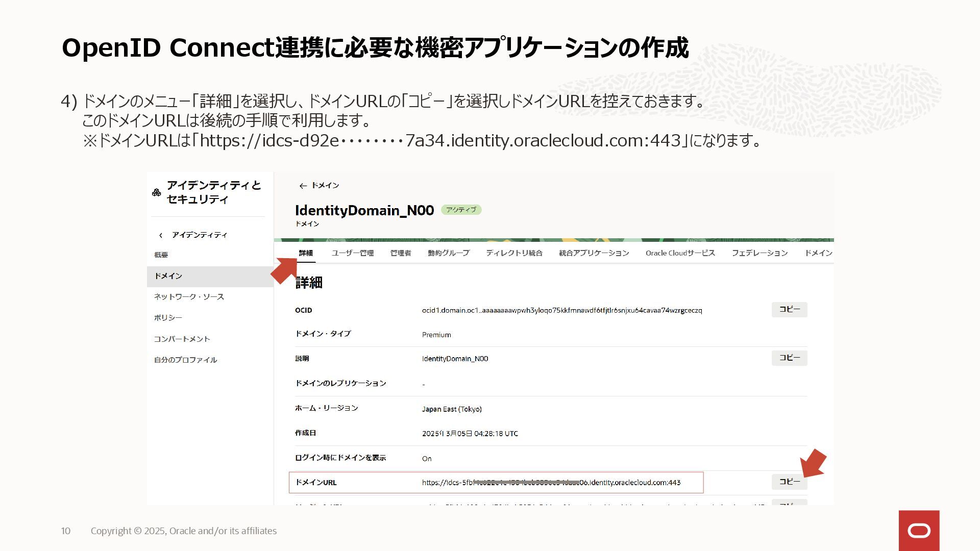The height and width of the screenshot is (551, 980).
Task: Copy the ドメインURL value
Action: coord(789,482)
